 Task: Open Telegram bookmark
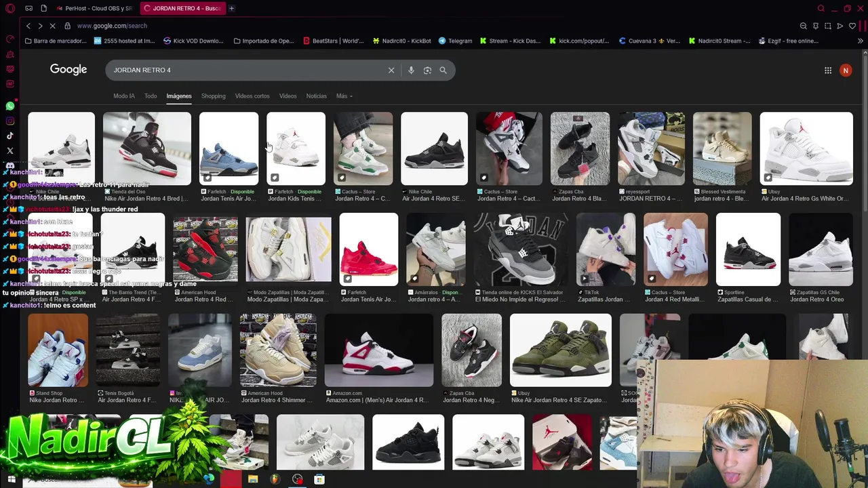(455, 41)
